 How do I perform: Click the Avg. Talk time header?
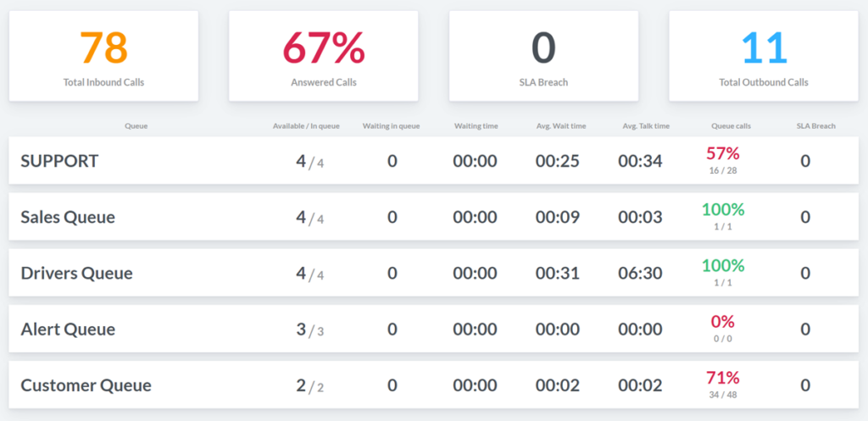pos(646,126)
